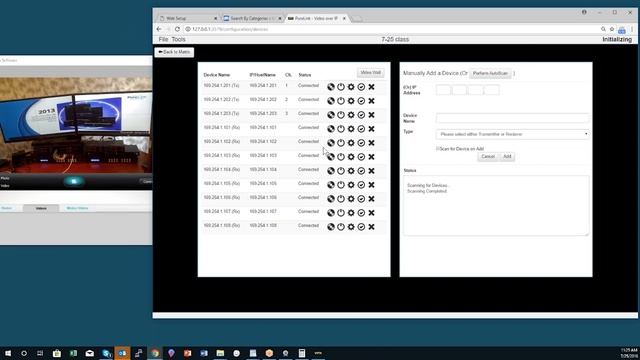
Task: Click the Status log text area
Action: coord(496,205)
